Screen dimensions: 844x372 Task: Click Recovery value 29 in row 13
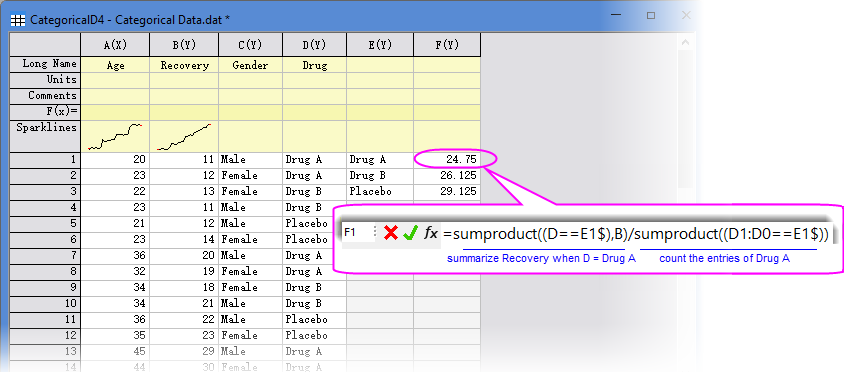point(184,352)
